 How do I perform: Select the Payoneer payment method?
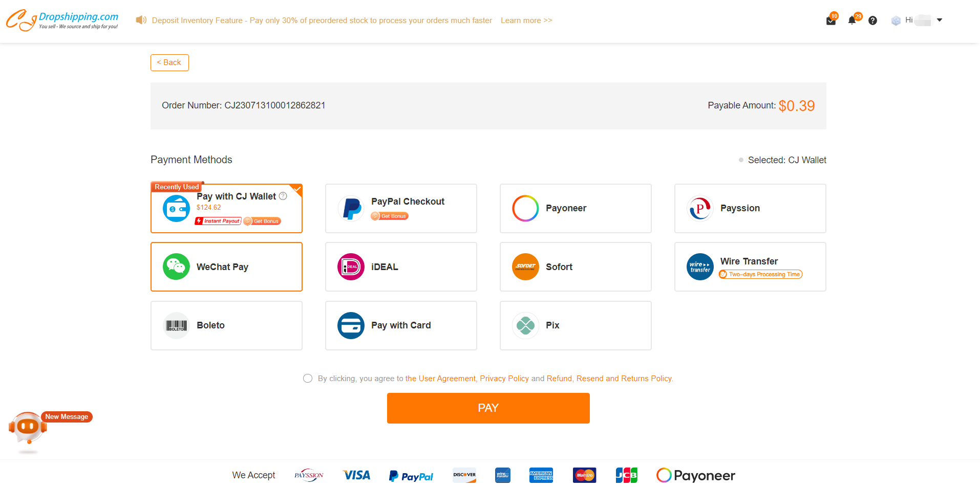point(576,208)
